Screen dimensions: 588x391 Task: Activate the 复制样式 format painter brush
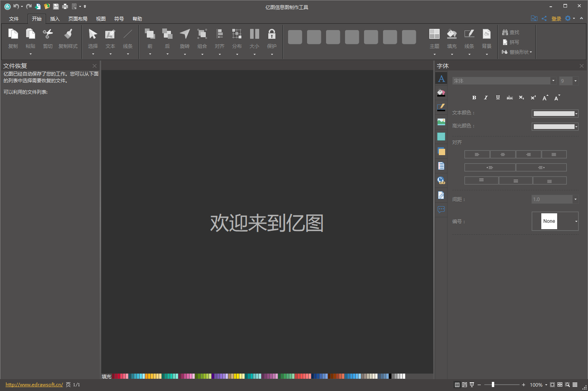68,39
